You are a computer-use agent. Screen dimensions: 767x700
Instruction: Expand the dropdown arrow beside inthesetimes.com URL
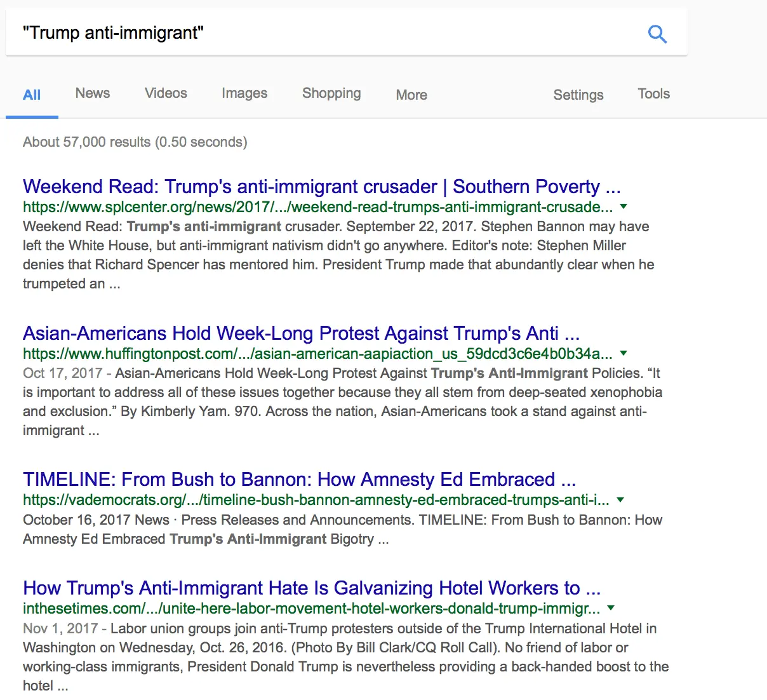(x=610, y=608)
